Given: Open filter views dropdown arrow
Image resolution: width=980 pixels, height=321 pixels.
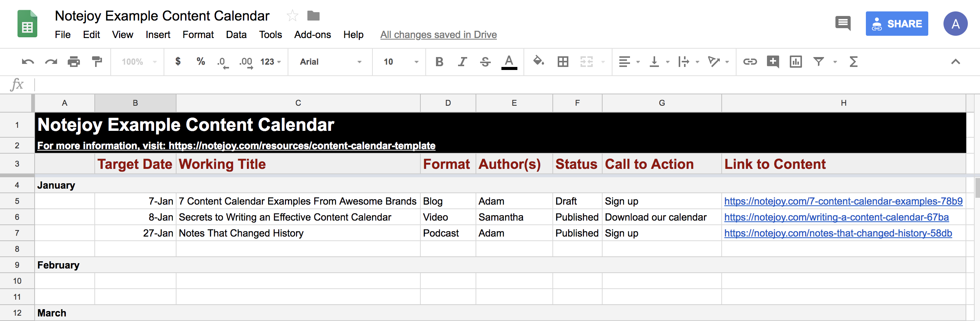Looking at the screenshot, I should tap(835, 62).
